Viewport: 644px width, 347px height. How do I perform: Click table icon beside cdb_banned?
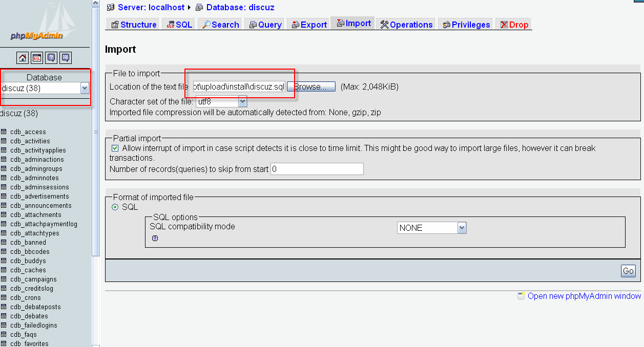click(x=4, y=243)
